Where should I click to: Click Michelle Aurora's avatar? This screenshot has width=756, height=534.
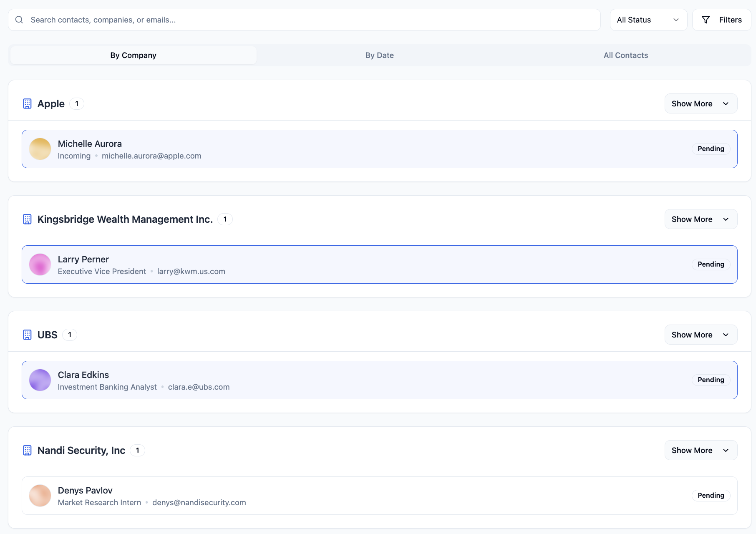pos(40,149)
